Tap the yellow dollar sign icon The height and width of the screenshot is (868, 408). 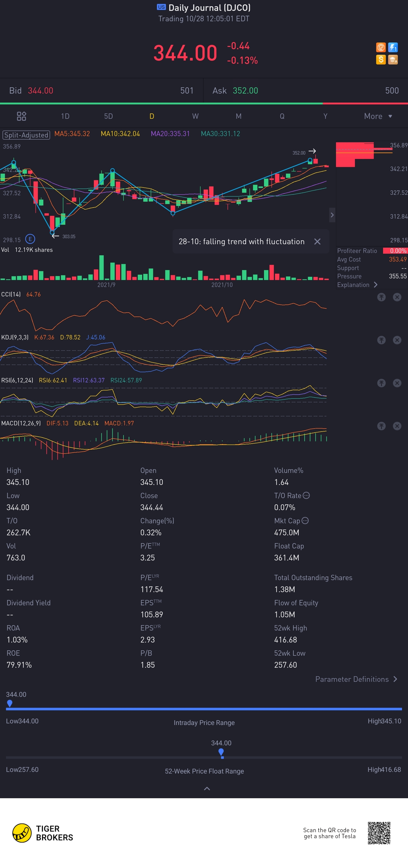pyautogui.click(x=381, y=60)
